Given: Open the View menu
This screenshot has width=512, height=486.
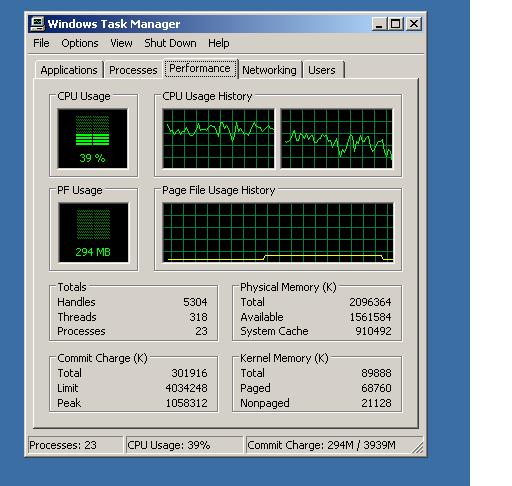Looking at the screenshot, I should 121,43.
